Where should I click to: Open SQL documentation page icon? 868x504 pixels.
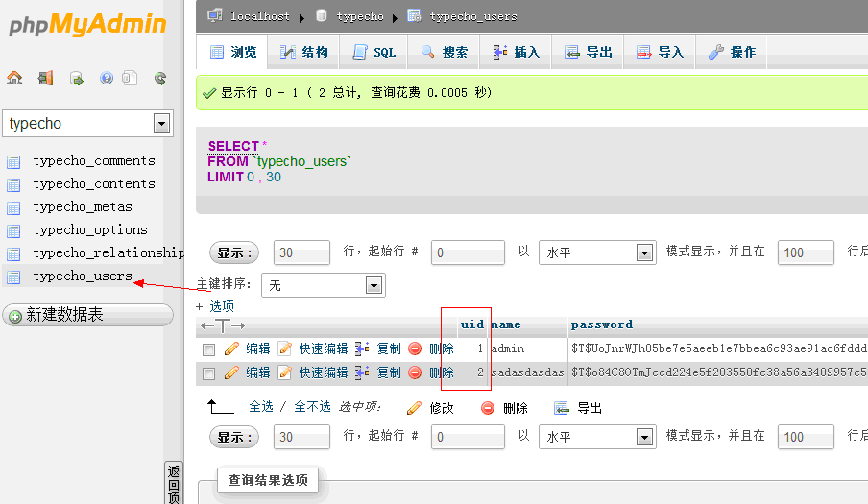pyautogui.click(x=130, y=79)
